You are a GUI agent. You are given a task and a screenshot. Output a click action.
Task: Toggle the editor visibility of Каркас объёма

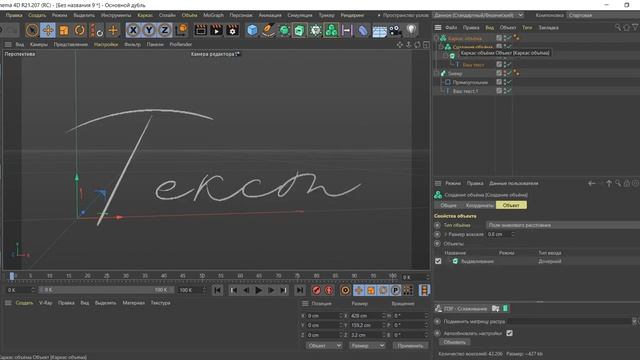tap(505, 36)
